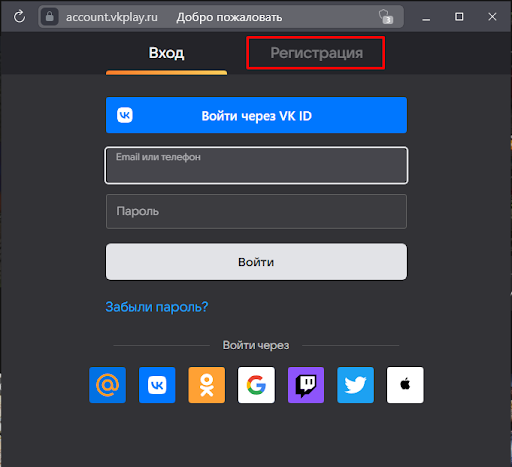Click the account.vkplay.ru address text
512x467 pixels.
tap(112, 17)
